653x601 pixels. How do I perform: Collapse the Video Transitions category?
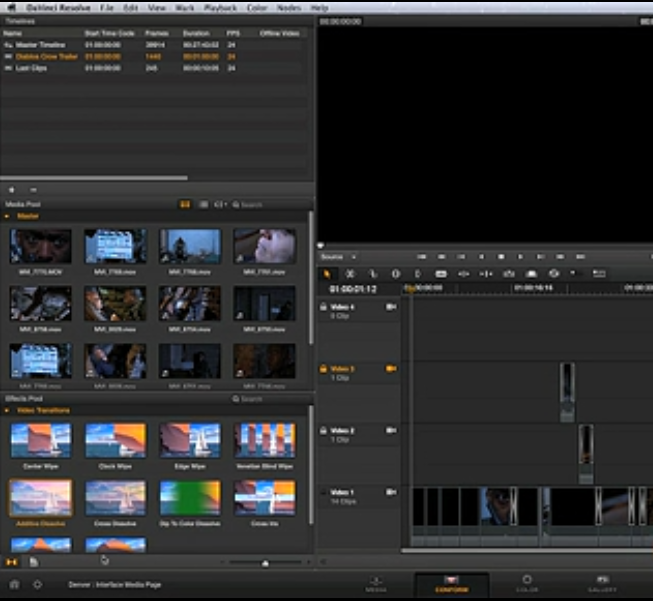point(9,410)
